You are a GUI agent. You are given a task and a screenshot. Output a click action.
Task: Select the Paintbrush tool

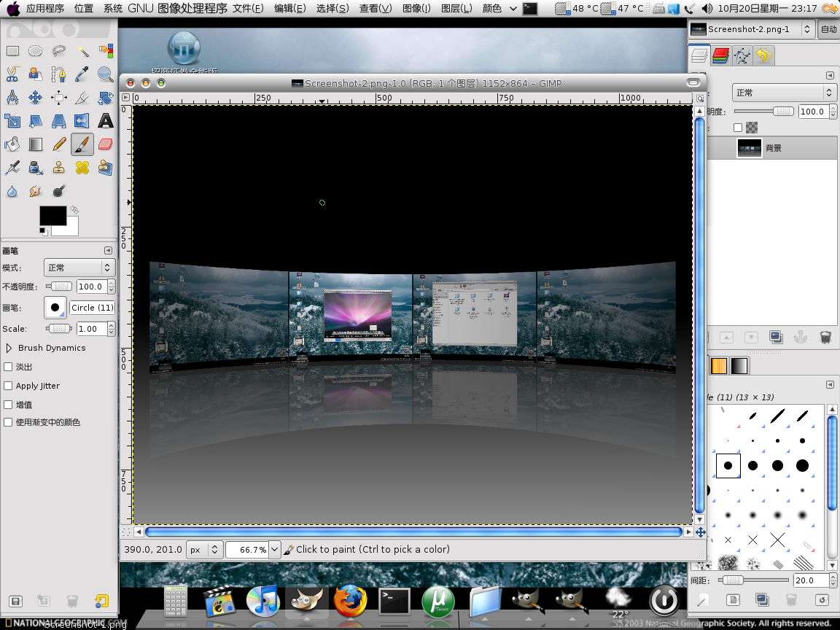tap(82, 144)
